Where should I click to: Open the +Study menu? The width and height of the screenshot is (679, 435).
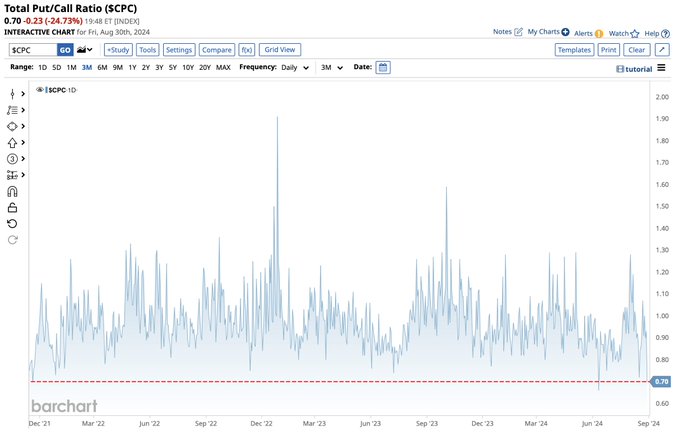click(118, 50)
